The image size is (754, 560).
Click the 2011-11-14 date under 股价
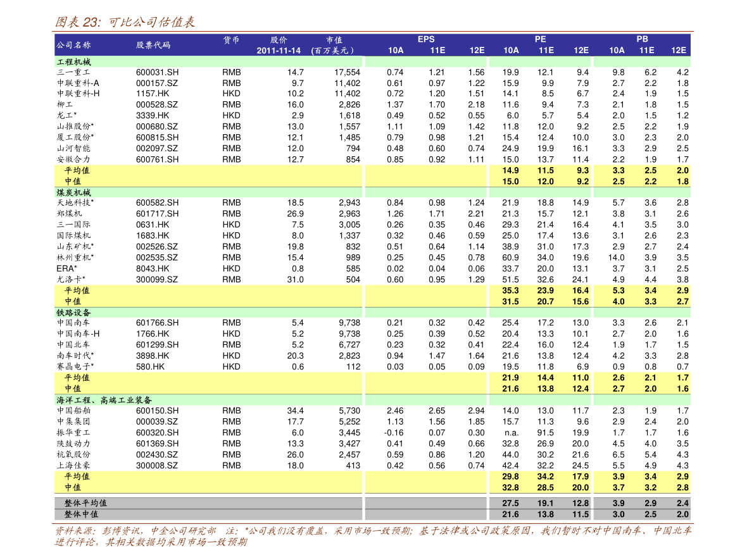coord(279,51)
